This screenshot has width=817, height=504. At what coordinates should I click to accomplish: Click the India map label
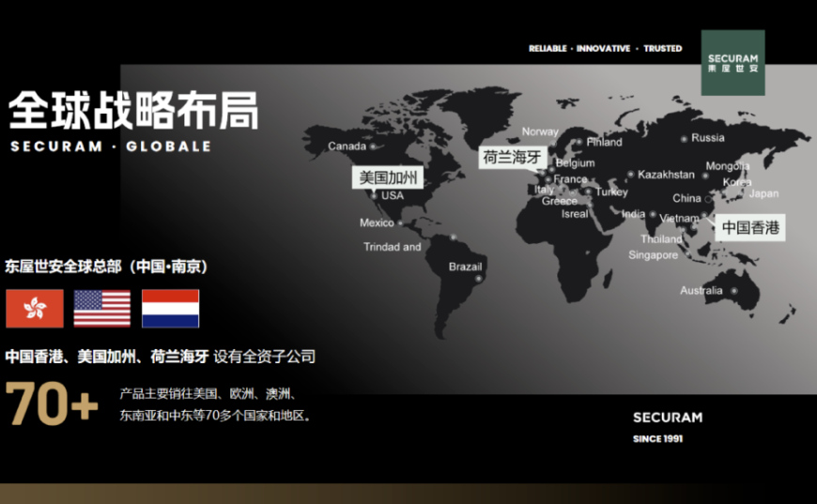(x=633, y=213)
